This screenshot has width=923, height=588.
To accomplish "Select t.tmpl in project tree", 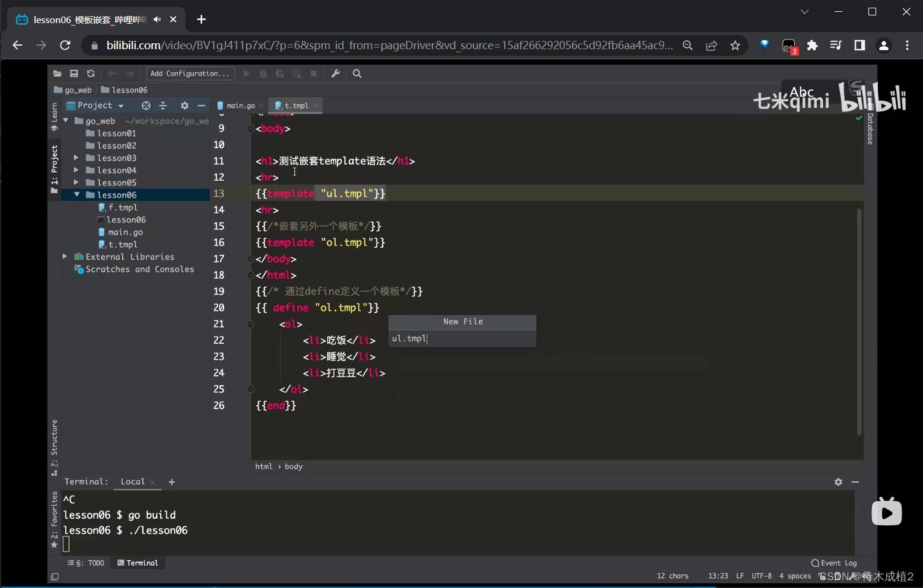I will click(118, 244).
